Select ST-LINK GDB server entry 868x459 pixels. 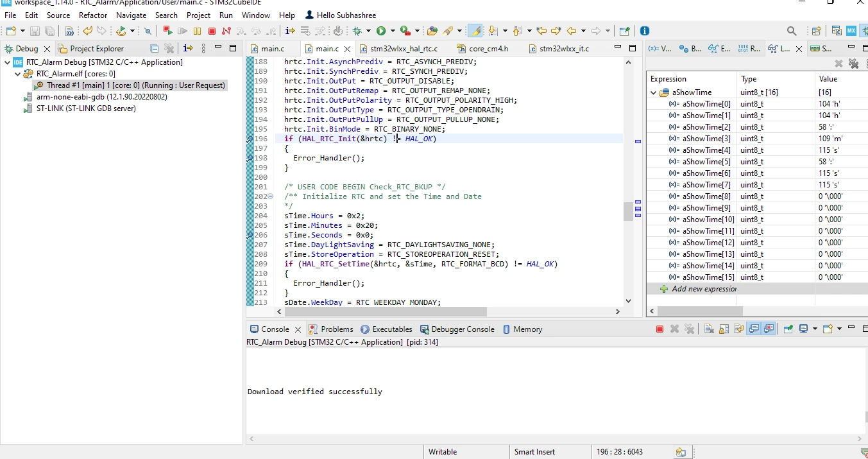(x=80, y=108)
